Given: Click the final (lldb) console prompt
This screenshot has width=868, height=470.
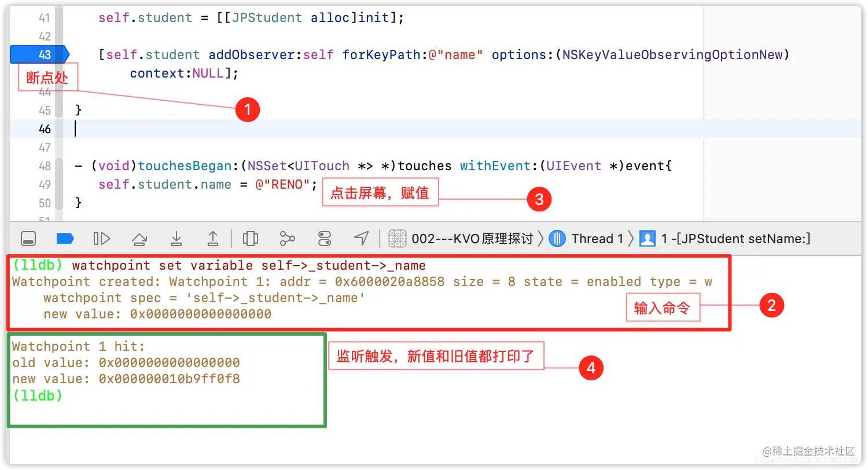Looking at the screenshot, I should tap(37, 395).
